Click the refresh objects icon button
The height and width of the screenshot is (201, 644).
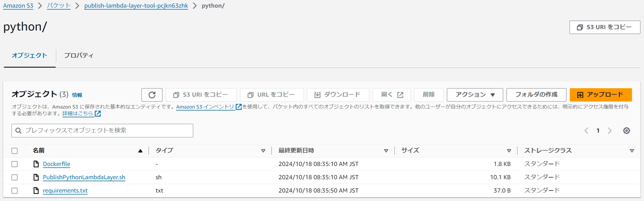click(152, 95)
